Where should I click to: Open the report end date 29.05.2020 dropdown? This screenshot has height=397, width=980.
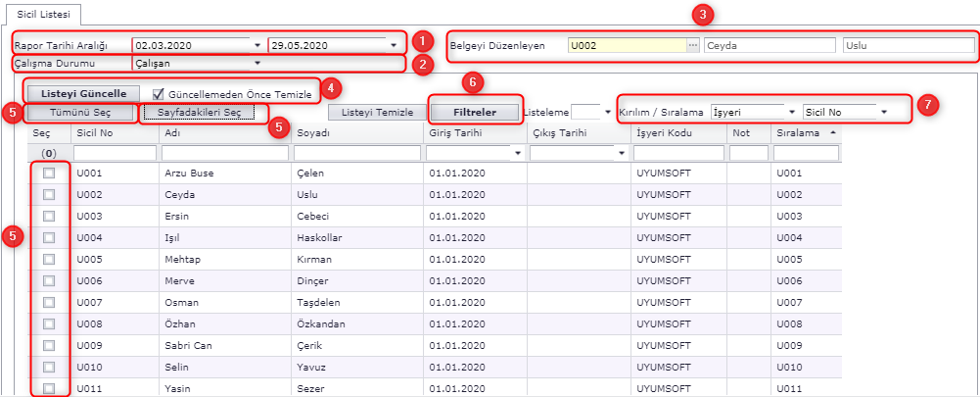coord(394,45)
